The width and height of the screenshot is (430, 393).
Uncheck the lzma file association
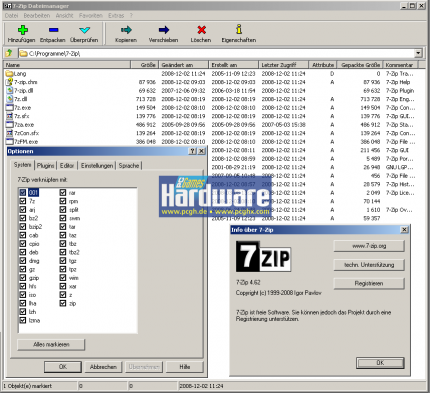(x=23, y=320)
